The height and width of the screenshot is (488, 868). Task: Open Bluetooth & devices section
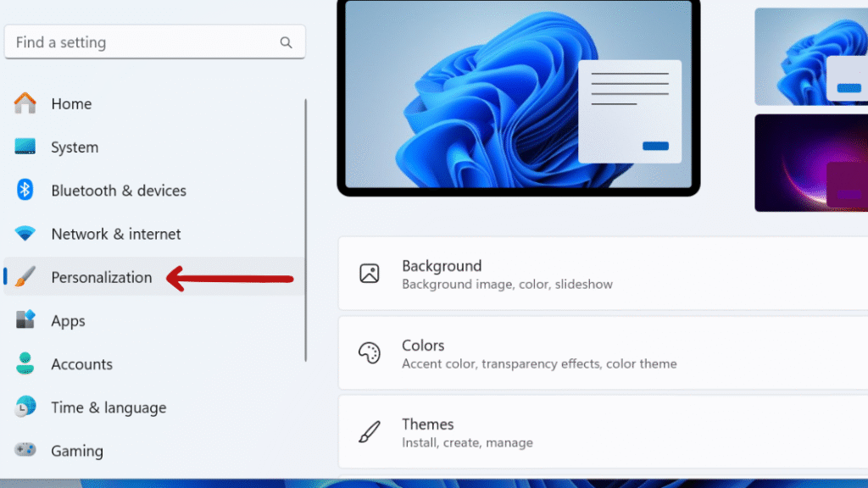[x=154, y=191]
